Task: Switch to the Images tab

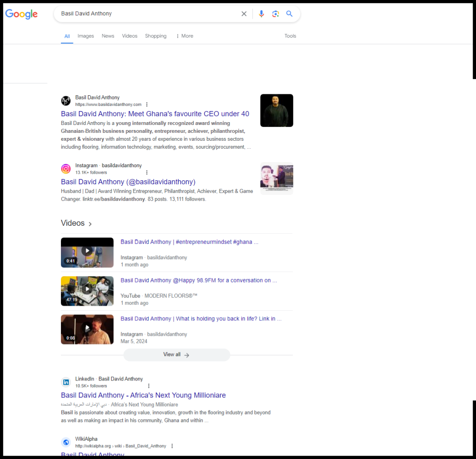Action: pyautogui.click(x=86, y=36)
